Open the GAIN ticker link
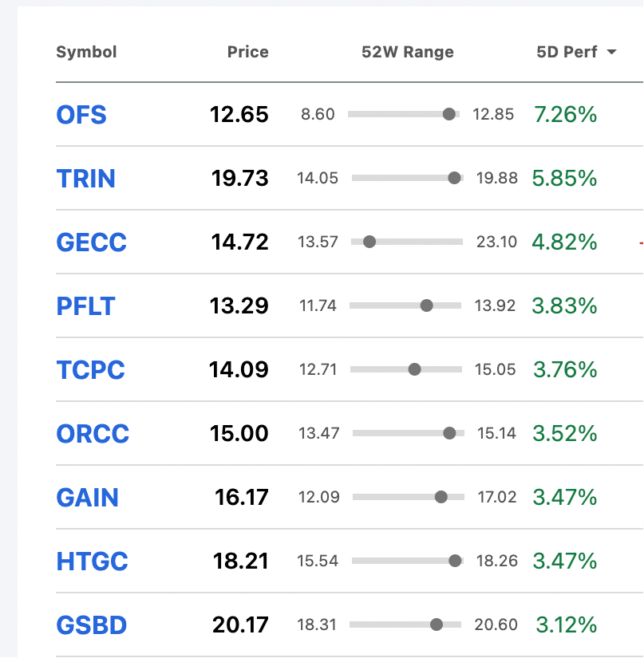644x658 pixels. (87, 498)
